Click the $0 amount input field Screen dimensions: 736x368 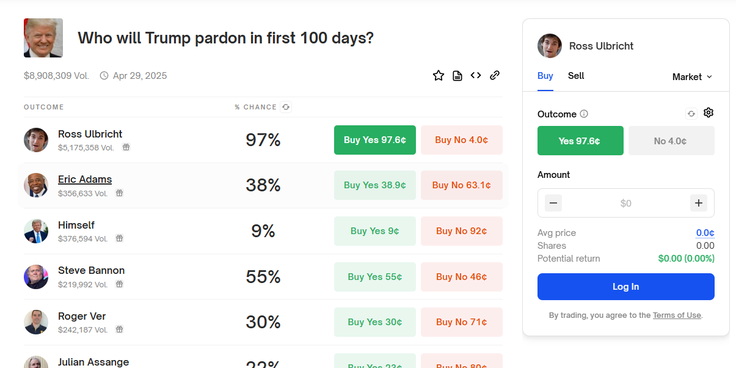pyautogui.click(x=626, y=203)
